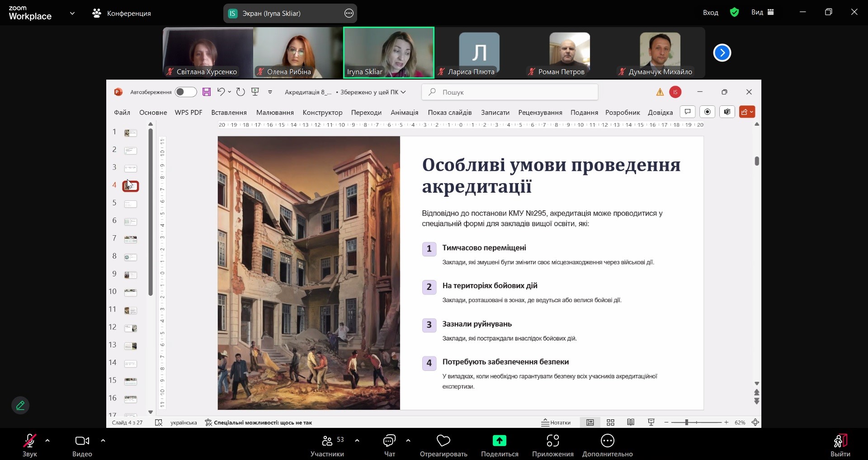Open the Participants panel icon
The image size is (868, 460).
[x=327, y=441]
